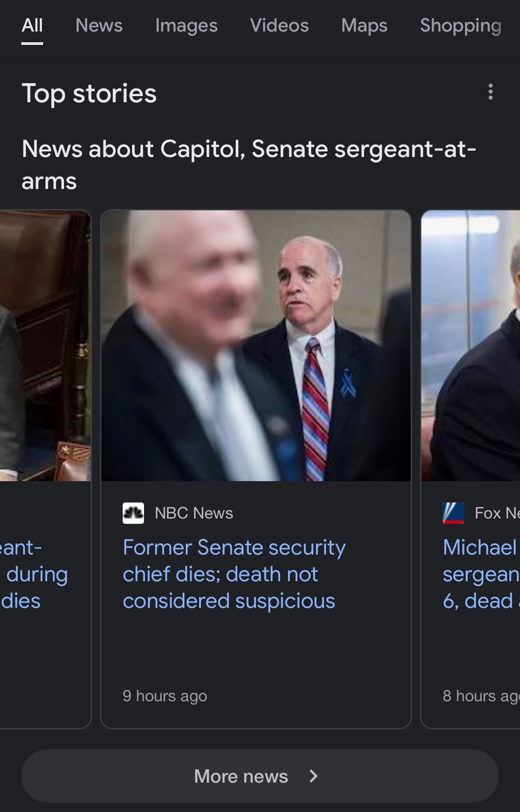Click the NBC News source name

click(194, 513)
